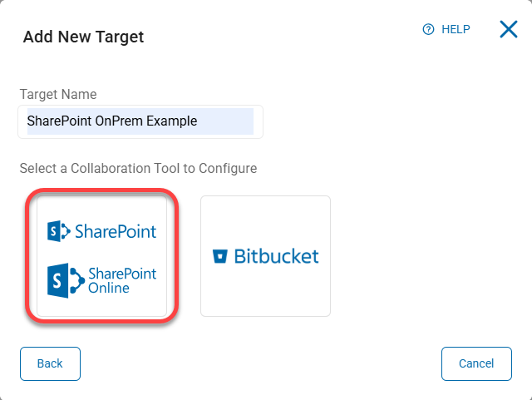Click 'Select a Collaboration Tool to Configure' label
Screen dimensions: 532x400
pos(138,168)
